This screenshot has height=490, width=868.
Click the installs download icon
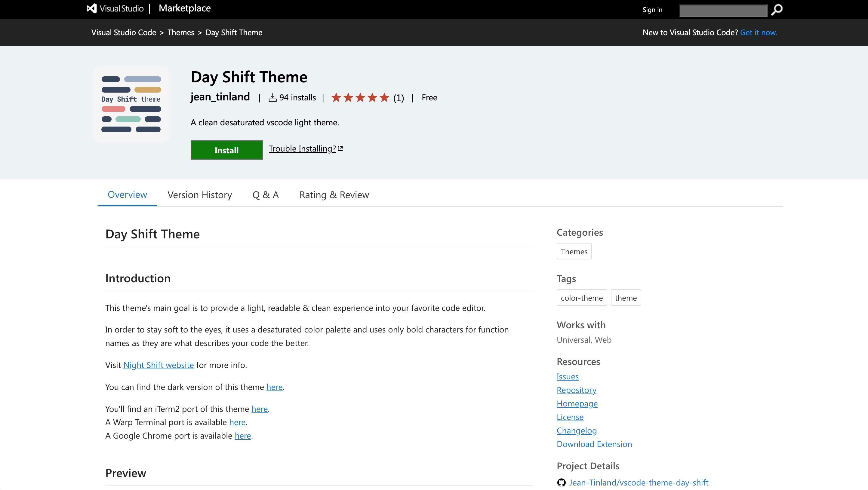coord(272,98)
